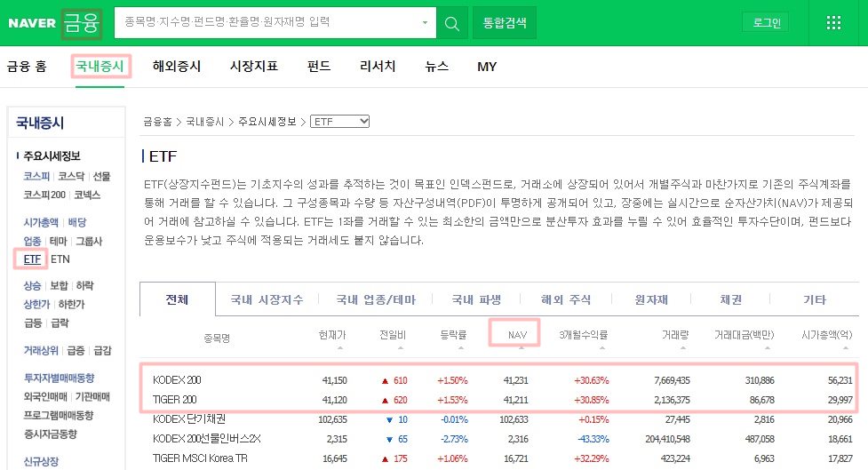Open the 펀드 menu

pos(319,67)
